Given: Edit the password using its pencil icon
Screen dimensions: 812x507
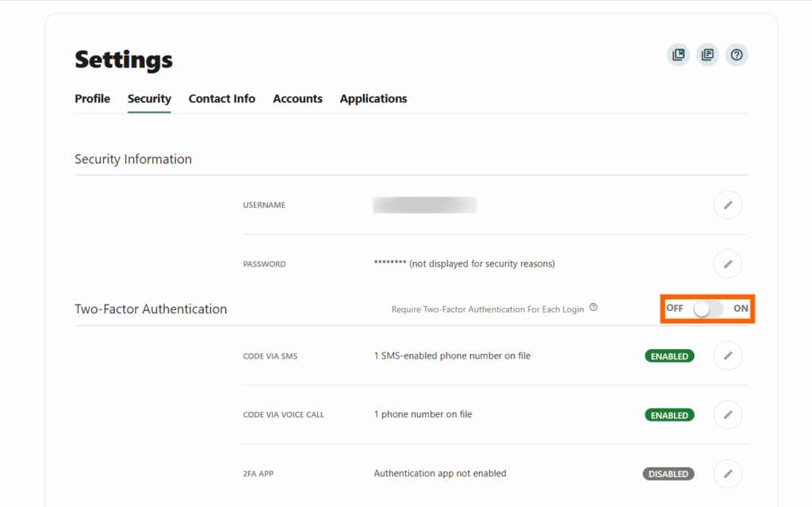Looking at the screenshot, I should point(727,263).
